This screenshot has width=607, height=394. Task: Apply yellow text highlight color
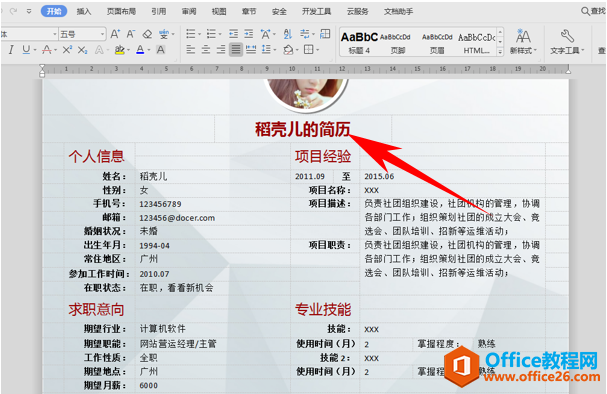(120, 50)
